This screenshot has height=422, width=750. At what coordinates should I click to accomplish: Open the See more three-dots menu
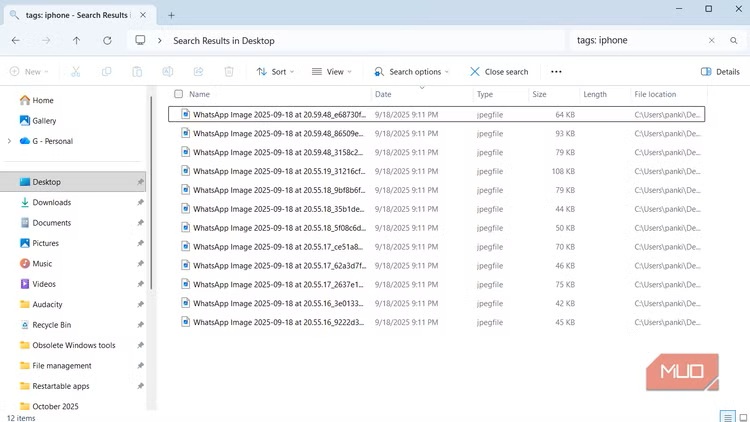tap(556, 72)
